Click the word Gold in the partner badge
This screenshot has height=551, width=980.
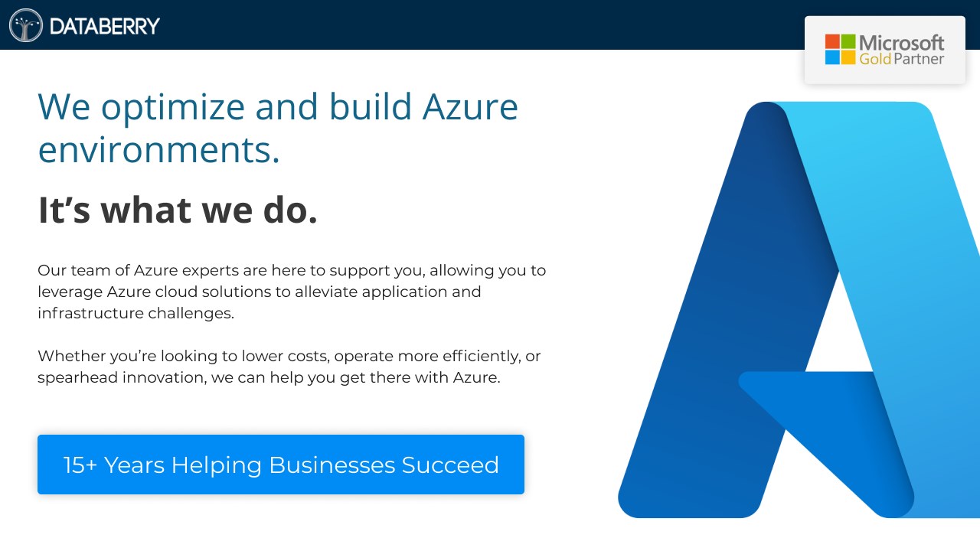(875, 59)
